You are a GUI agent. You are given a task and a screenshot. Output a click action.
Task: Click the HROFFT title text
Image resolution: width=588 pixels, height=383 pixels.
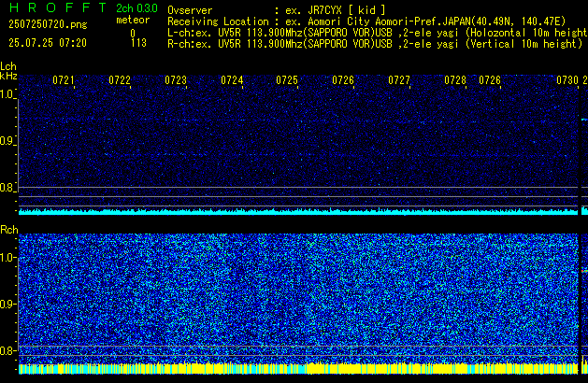pyautogui.click(x=58, y=7)
